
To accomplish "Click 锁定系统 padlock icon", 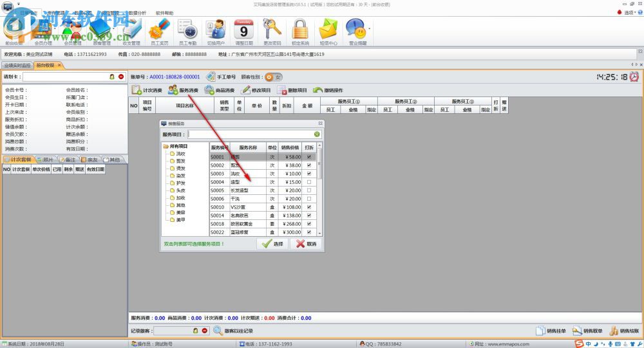I will pyautogui.click(x=300, y=32).
